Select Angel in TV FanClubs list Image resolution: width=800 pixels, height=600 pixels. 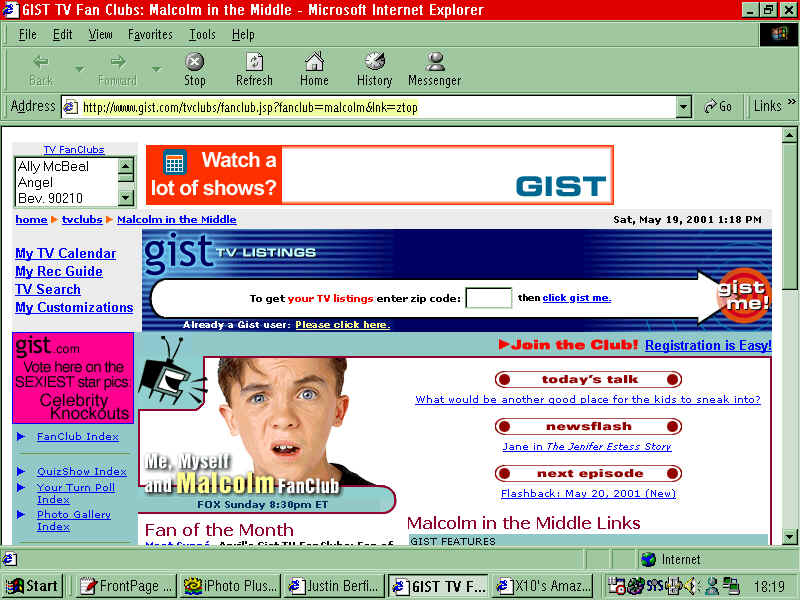(35, 182)
